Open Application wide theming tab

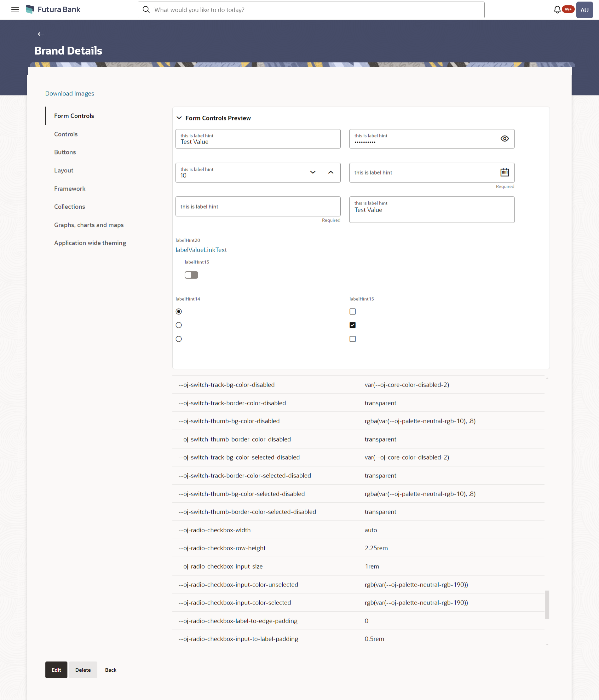click(x=90, y=243)
